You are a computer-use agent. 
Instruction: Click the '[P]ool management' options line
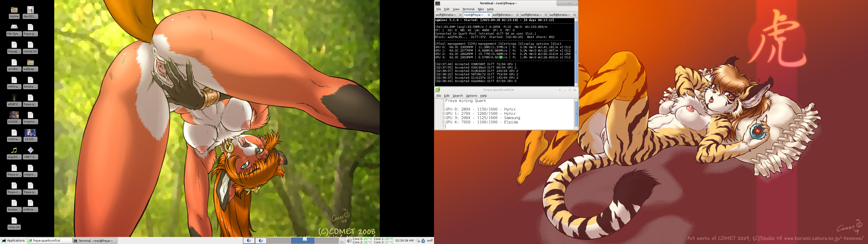498,44
